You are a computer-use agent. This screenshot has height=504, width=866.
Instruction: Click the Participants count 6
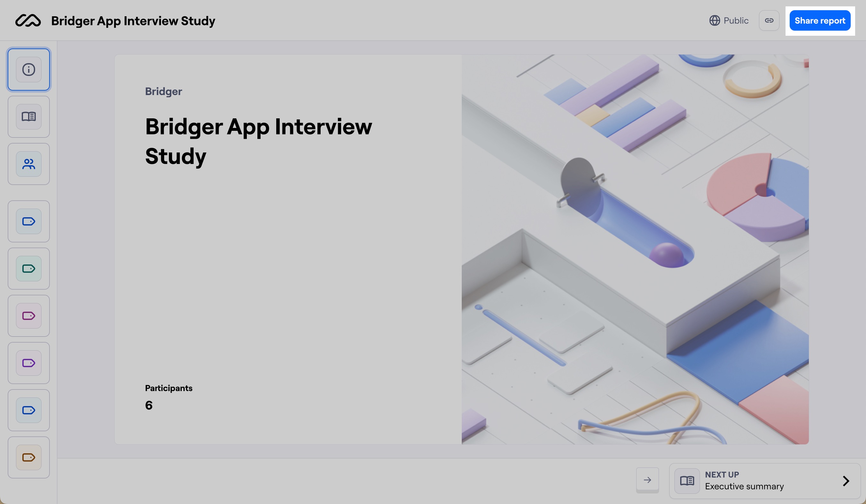coord(149,405)
